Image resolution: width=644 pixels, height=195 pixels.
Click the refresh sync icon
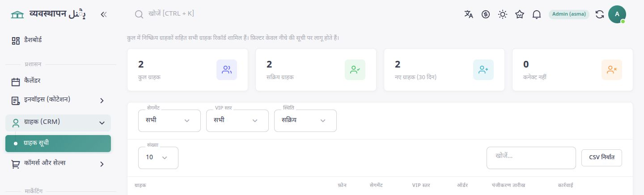point(600,14)
